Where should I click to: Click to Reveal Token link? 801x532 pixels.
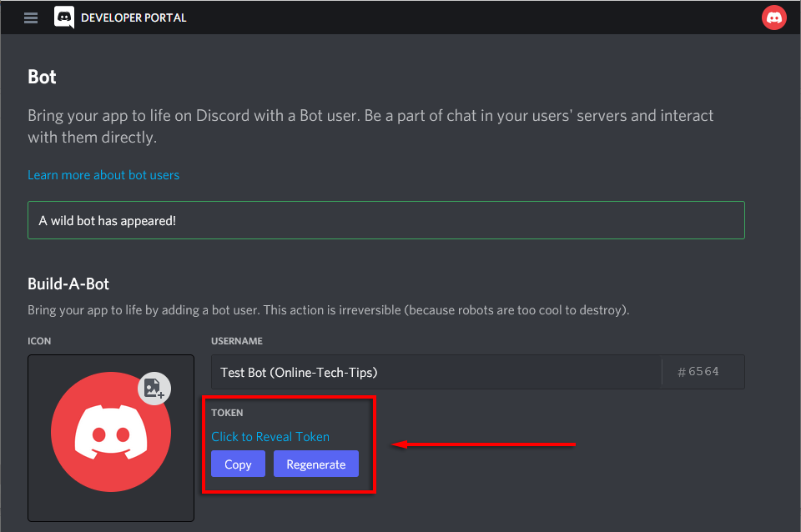click(270, 437)
